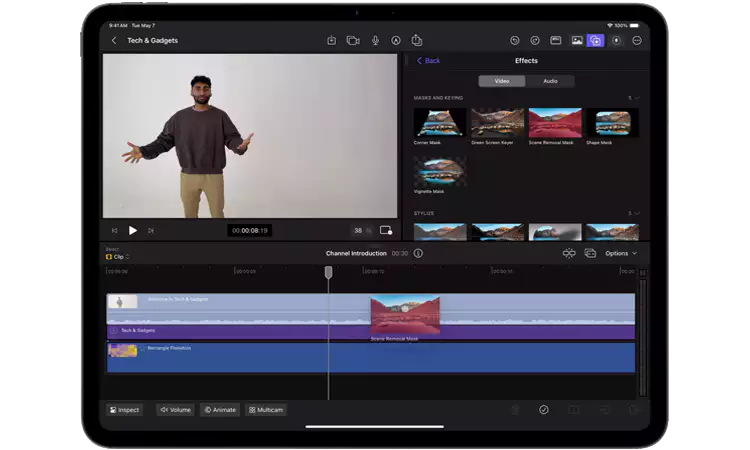Open the Volume controls

[x=176, y=410]
